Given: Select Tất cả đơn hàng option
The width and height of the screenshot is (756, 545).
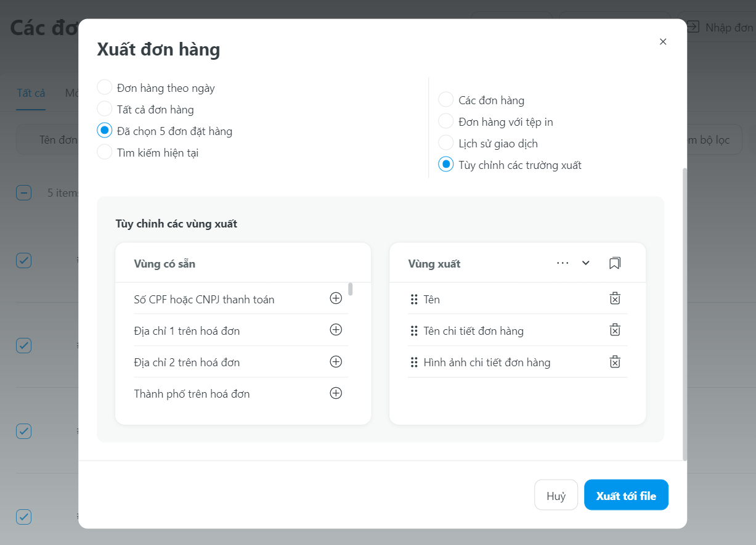Looking at the screenshot, I should [105, 109].
